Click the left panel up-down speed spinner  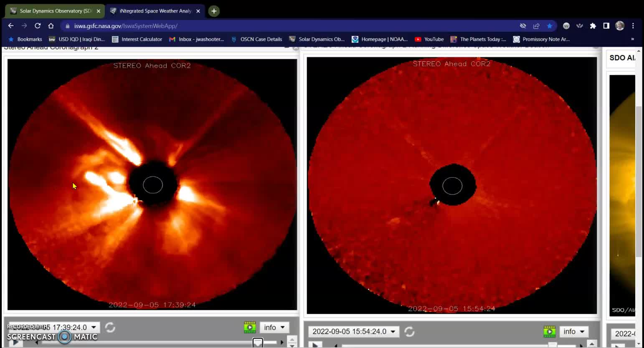[x=292, y=342]
